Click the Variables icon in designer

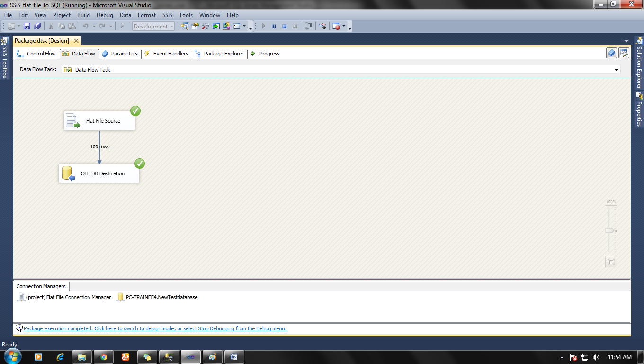tap(611, 53)
